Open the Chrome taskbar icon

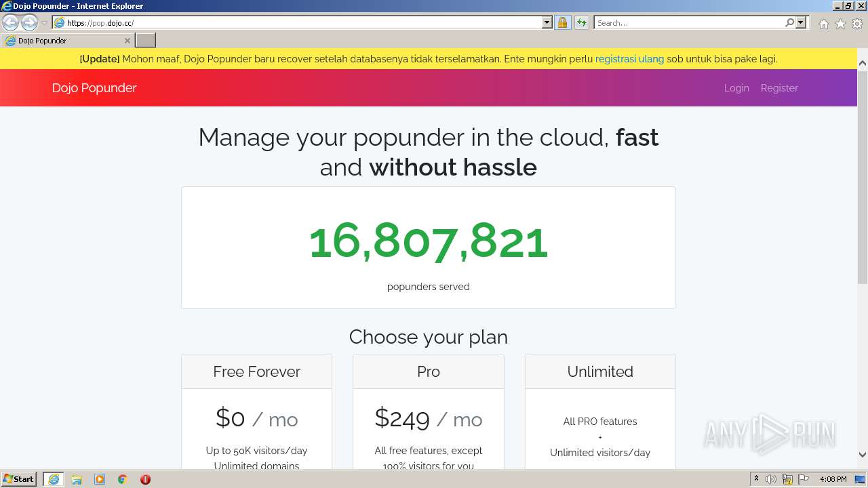tap(123, 479)
